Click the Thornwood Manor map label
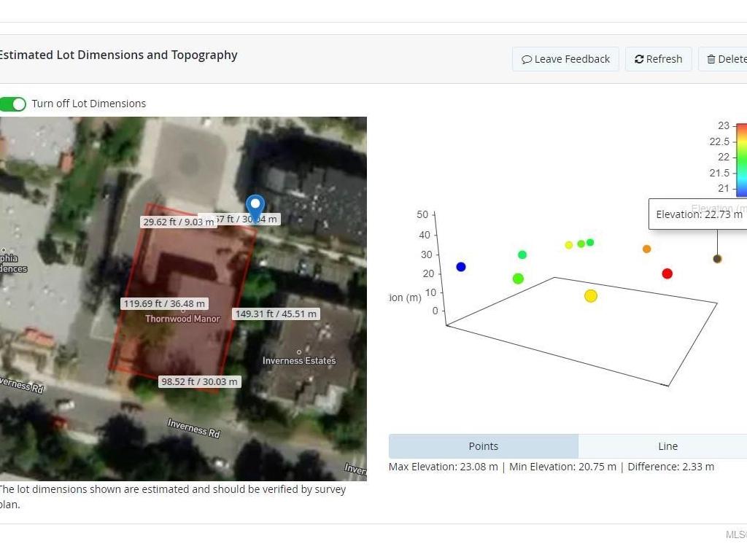The width and height of the screenshot is (747, 560). pos(182,319)
